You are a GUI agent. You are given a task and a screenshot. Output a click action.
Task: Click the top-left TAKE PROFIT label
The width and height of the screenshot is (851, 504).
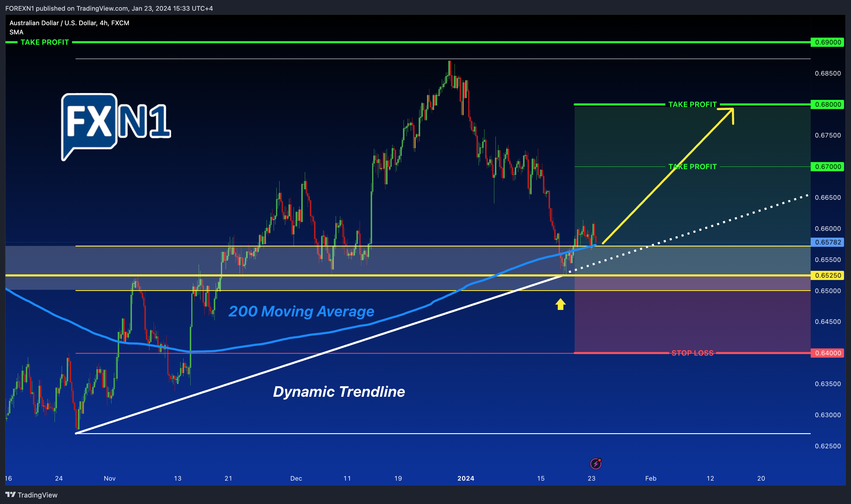44,42
